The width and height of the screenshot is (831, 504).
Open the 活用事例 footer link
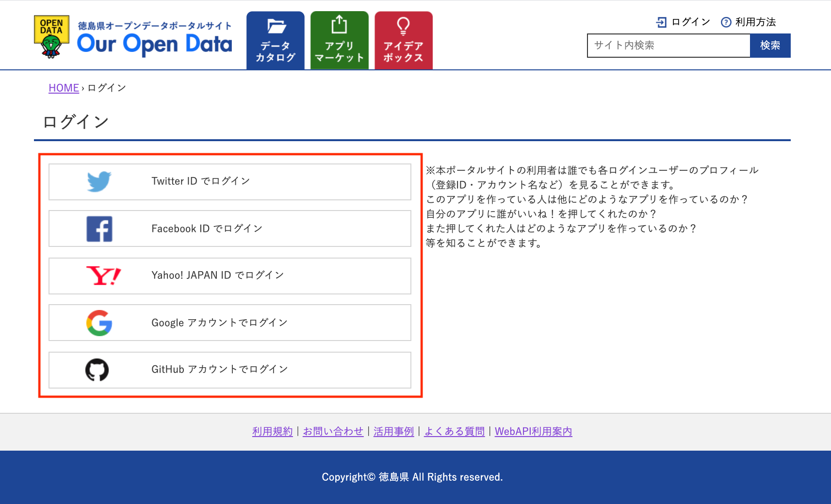394,431
